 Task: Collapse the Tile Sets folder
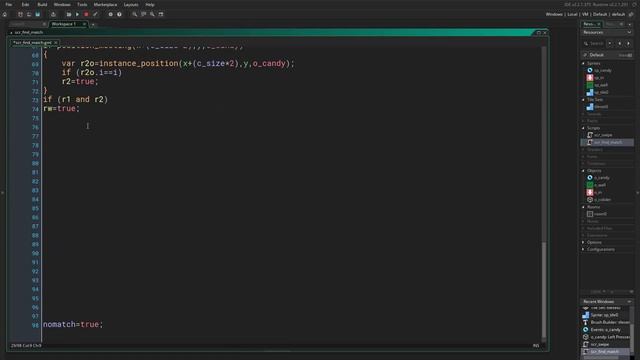point(583,100)
